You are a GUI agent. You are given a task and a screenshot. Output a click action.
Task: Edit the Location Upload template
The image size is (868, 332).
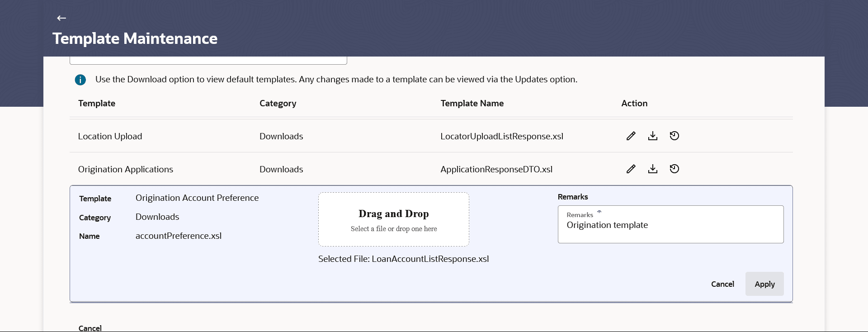[x=631, y=136]
